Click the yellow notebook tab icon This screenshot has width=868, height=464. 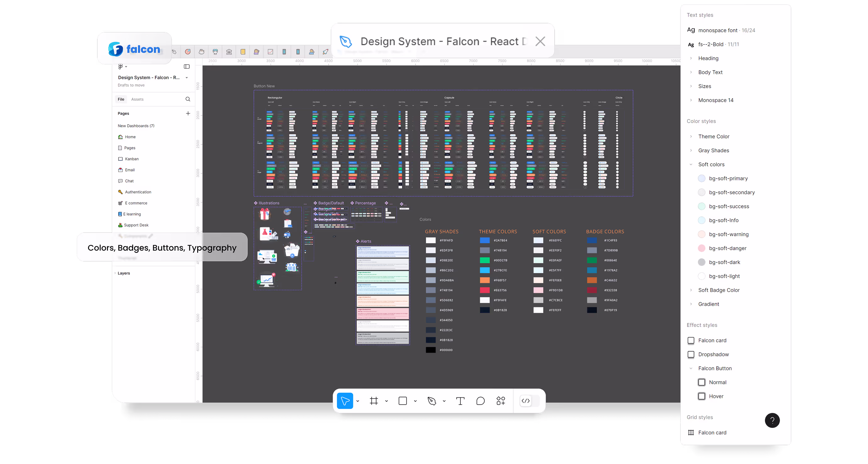click(242, 52)
